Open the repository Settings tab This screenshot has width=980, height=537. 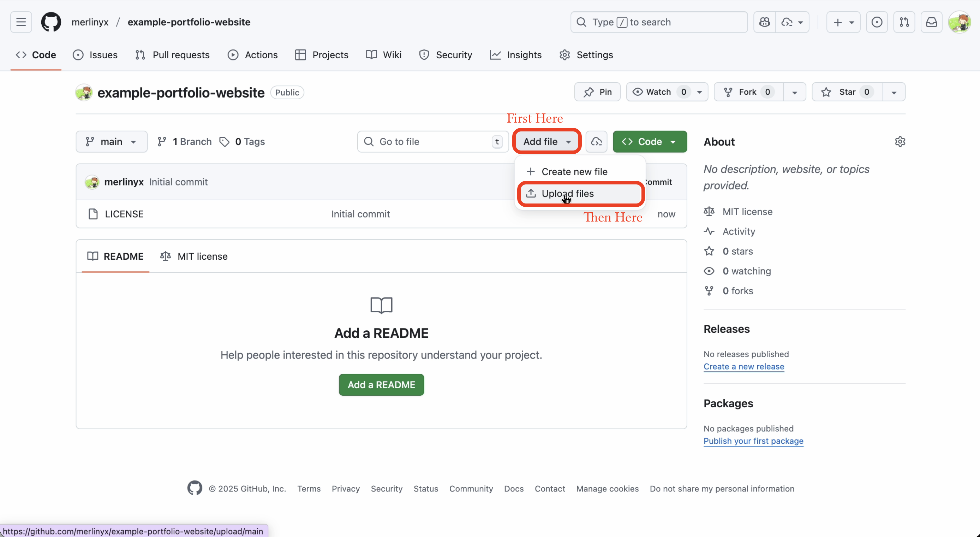(x=586, y=55)
